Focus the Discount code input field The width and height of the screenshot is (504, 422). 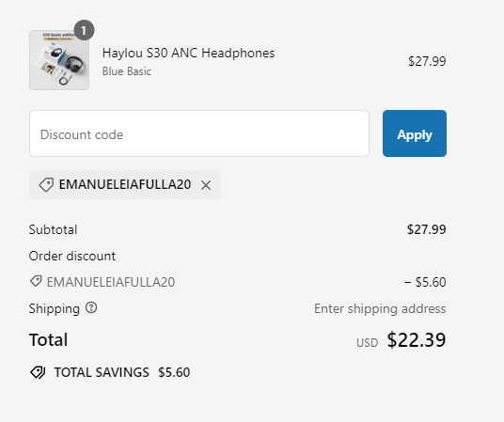coord(199,133)
